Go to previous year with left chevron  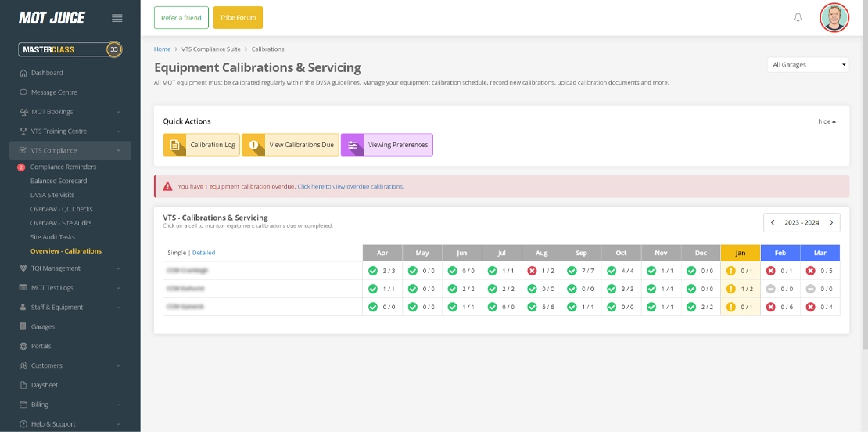tap(773, 222)
